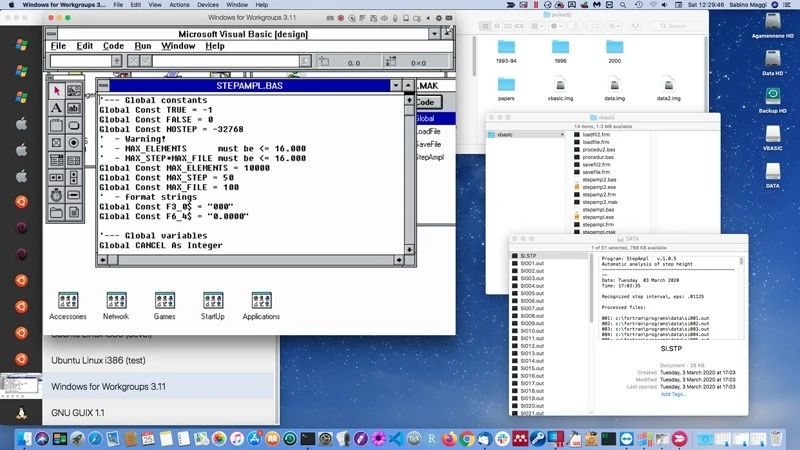The image size is (800, 450).
Task: Open the Run menu in Visual Basic
Action: [x=143, y=46]
